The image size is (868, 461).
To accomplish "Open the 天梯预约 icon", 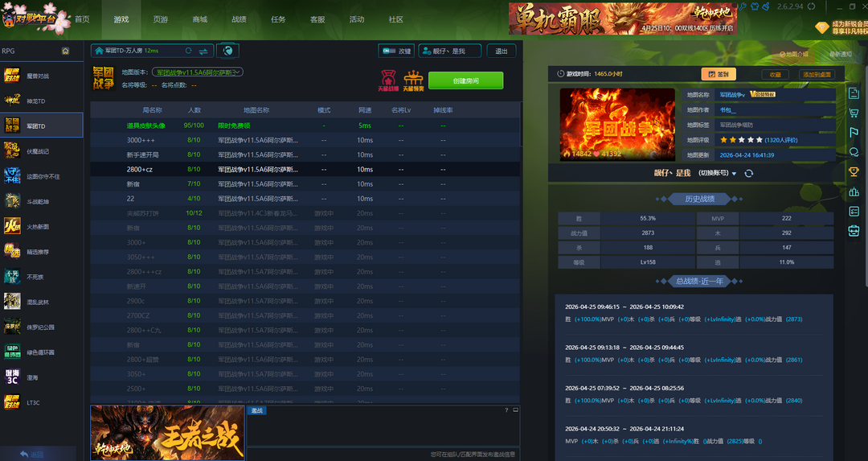I will (x=413, y=80).
